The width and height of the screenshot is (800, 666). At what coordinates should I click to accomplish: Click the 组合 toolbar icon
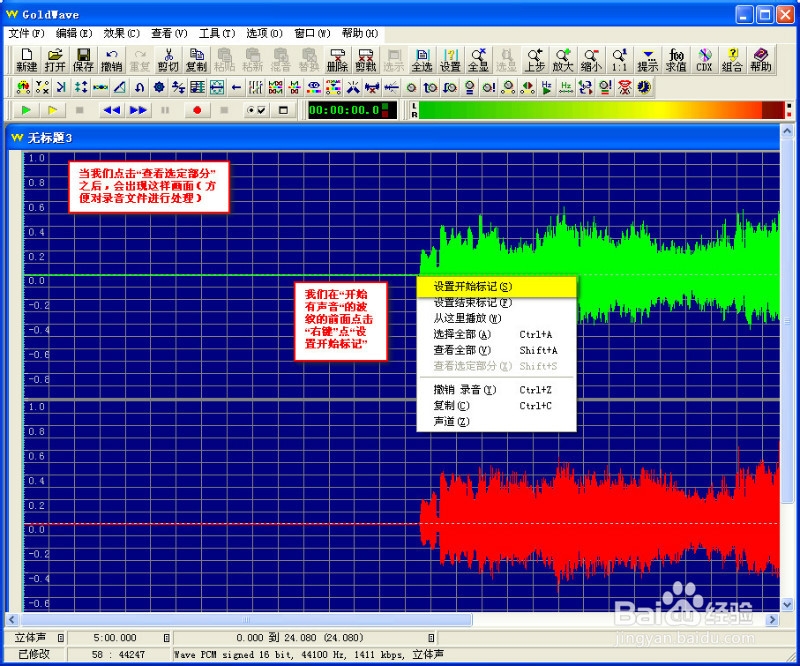732,60
